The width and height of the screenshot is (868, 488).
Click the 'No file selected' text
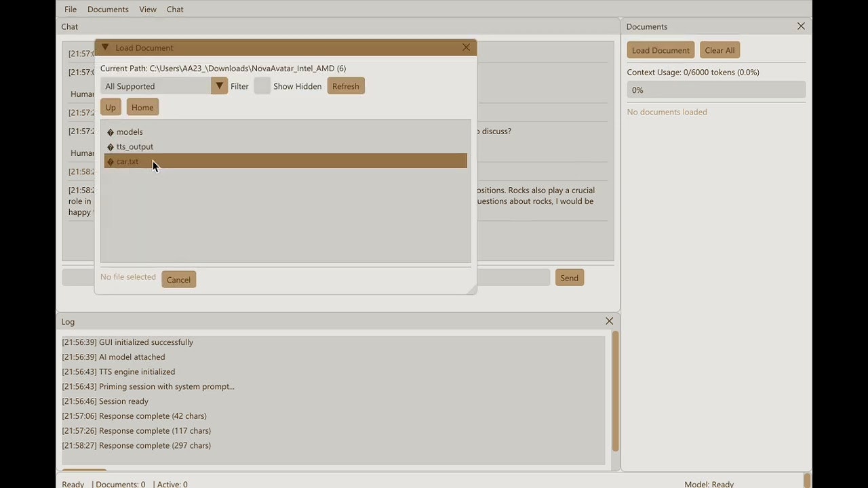pos(128,277)
